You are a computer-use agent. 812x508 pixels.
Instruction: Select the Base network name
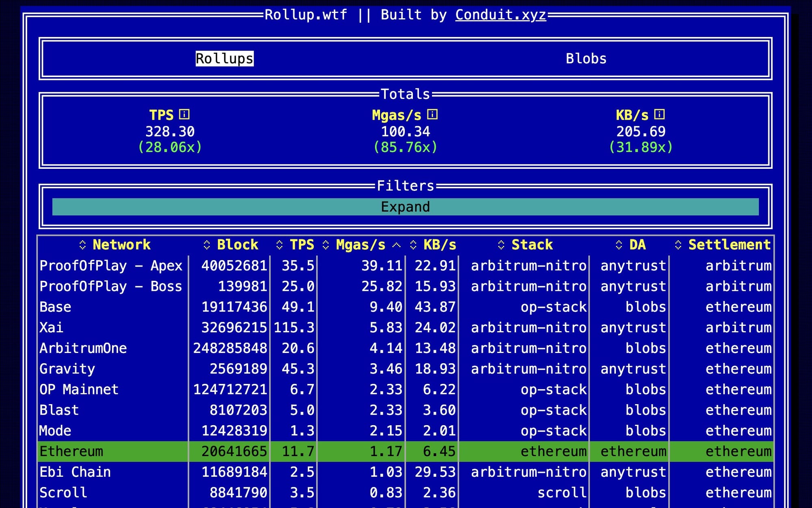[x=55, y=307]
